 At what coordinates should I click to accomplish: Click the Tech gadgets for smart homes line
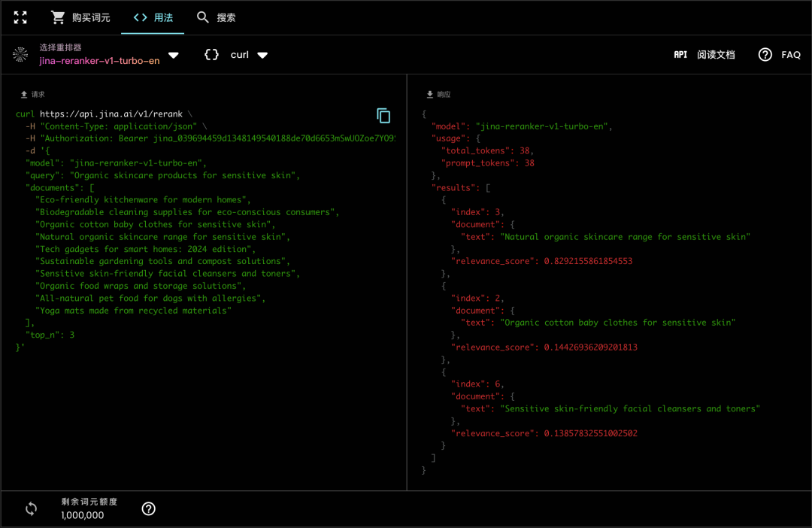click(x=146, y=249)
